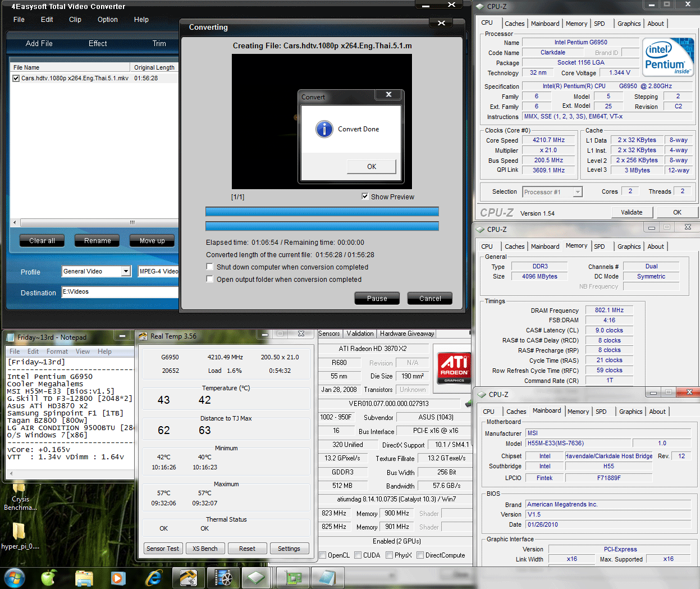Switch to Real Temp taskbar icon

[188, 578]
